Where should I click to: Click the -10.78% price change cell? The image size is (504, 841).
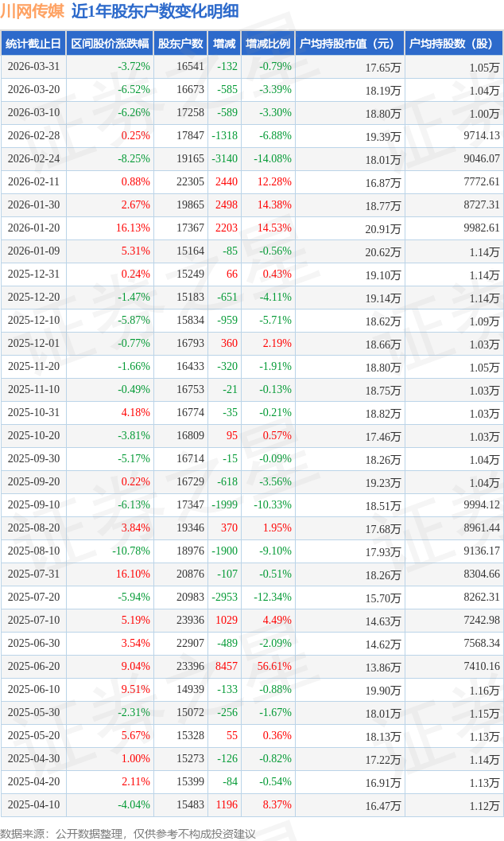(x=130, y=551)
